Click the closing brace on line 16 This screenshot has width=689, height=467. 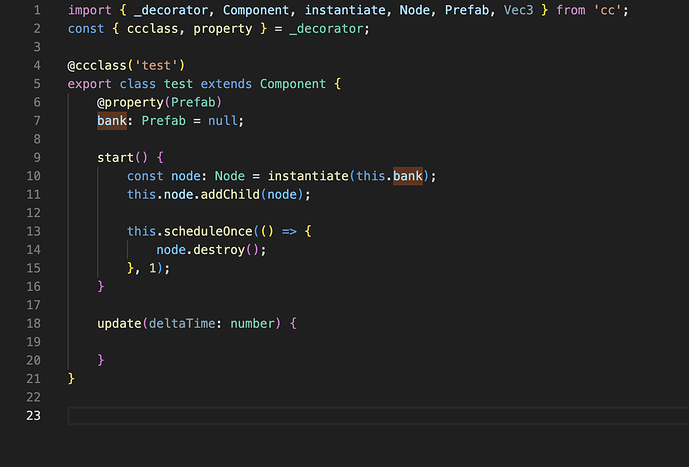(101, 287)
